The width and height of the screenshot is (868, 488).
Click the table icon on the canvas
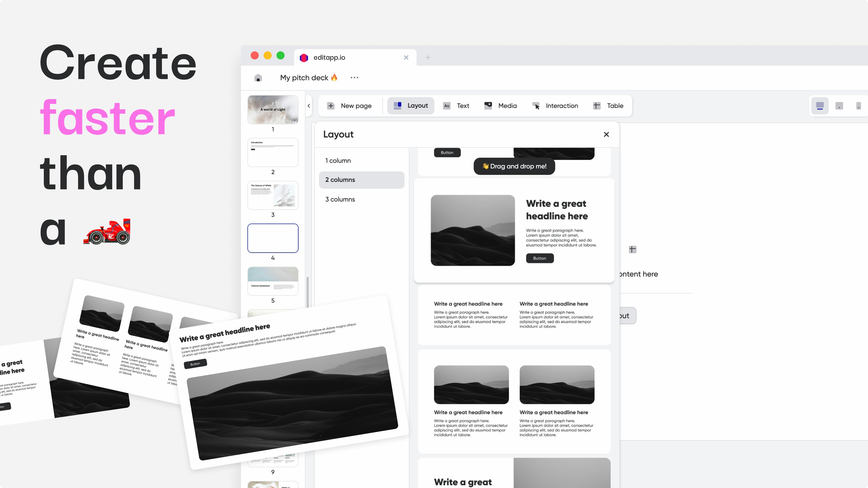coord(632,250)
